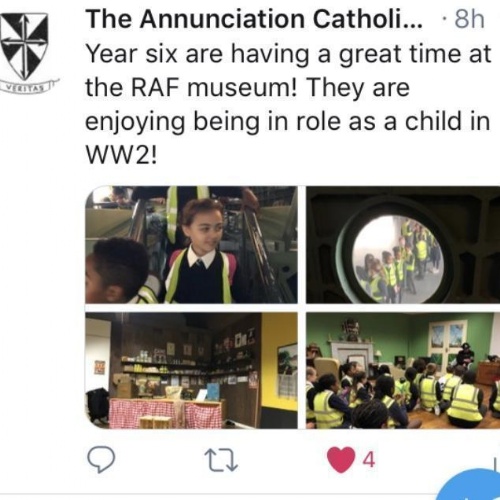The image size is (500, 500).
Task: Click the 8h timestamp
Action: pyautogui.click(x=469, y=19)
